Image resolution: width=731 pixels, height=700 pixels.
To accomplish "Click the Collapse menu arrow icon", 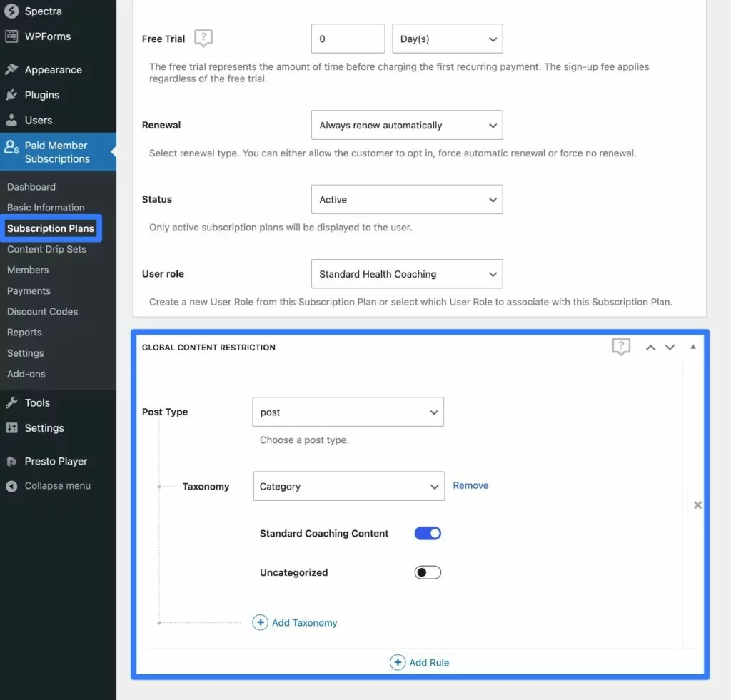I will tap(11, 486).
